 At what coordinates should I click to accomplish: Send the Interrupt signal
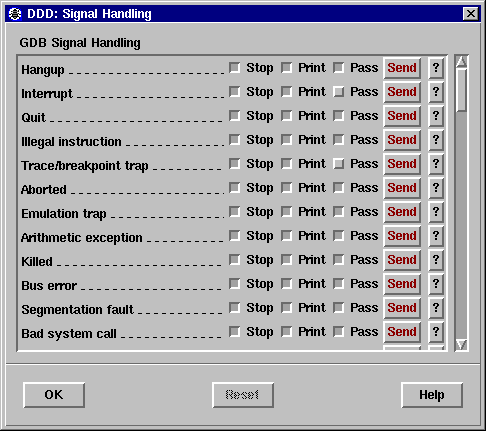coord(402,92)
